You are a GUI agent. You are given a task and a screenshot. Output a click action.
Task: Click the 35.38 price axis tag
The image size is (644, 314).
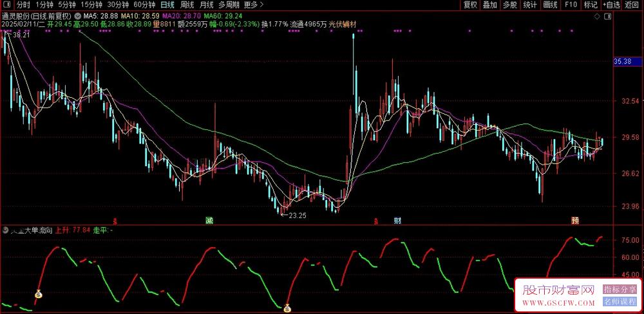627,62
